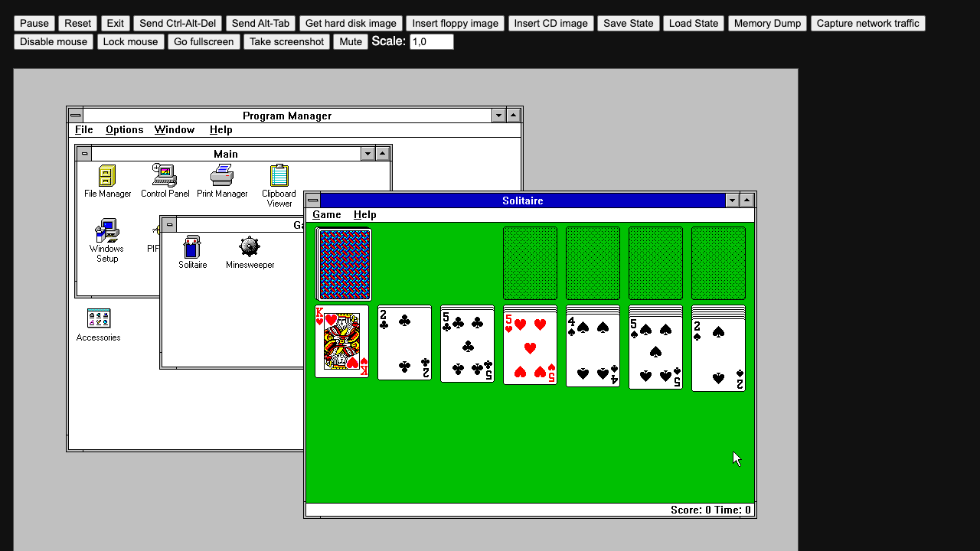980x551 pixels.
Task: Click the fourth empty foundation pile
Action: [719, 263]
